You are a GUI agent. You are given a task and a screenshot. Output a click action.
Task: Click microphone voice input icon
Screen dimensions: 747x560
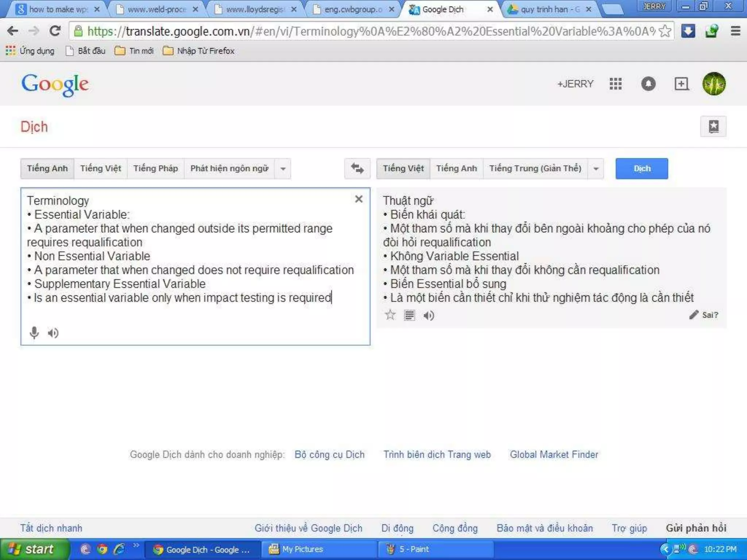(x=34, y=333)
